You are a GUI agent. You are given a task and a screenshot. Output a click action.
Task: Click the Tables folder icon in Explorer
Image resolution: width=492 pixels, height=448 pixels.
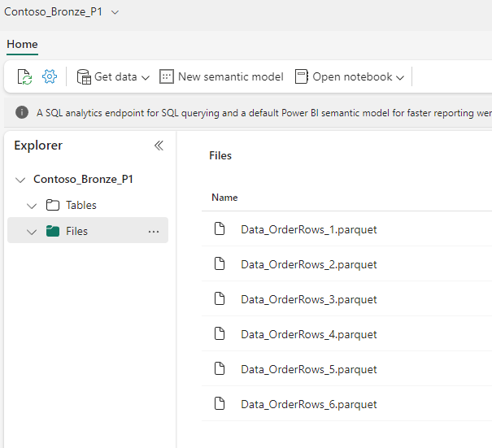pyautogui.click(x=53, y=205)
